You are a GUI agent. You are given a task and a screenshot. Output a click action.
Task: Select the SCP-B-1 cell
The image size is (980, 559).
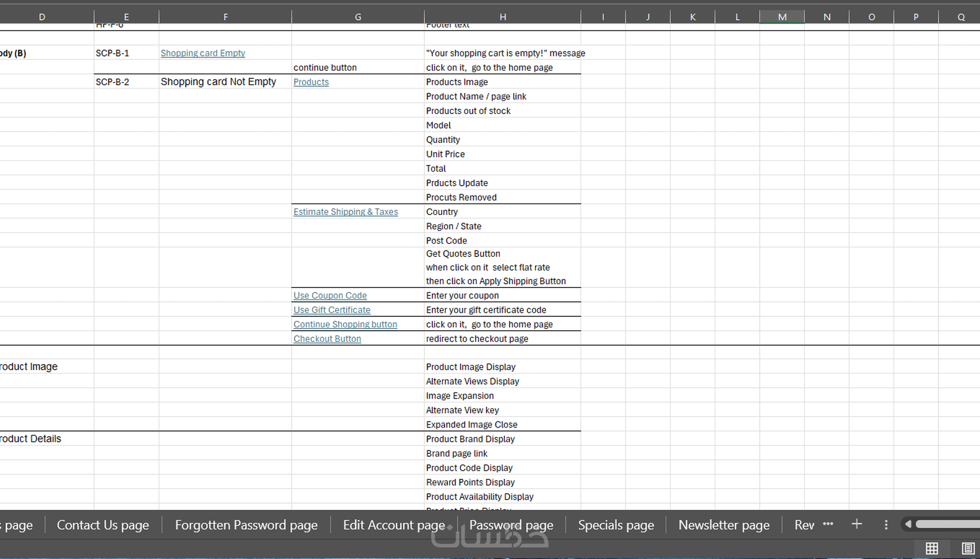coord(126,53)
